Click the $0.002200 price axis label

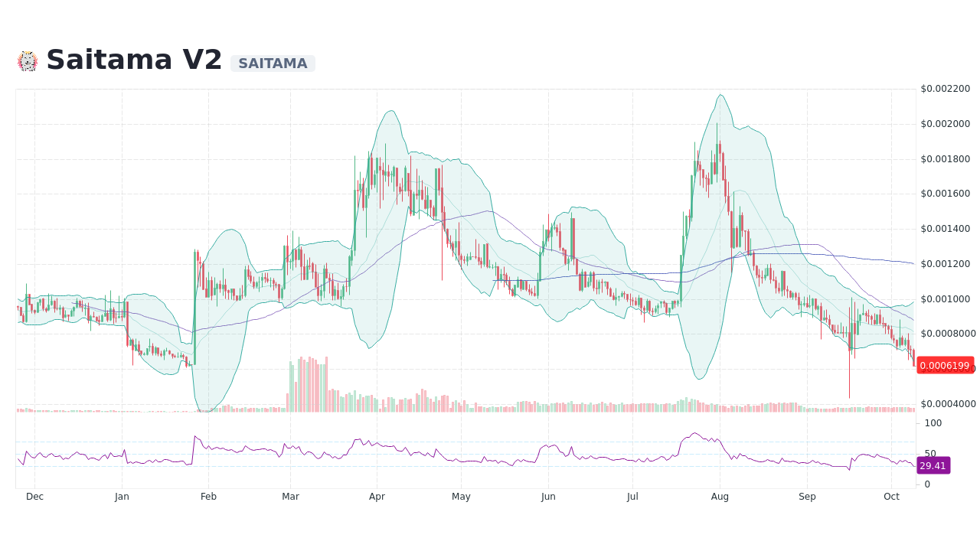[946, 89]
